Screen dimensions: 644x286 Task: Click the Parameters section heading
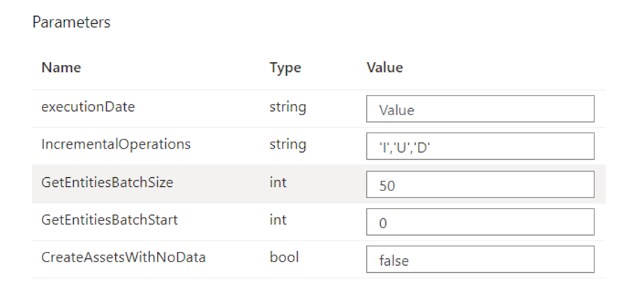click(71, 22)
